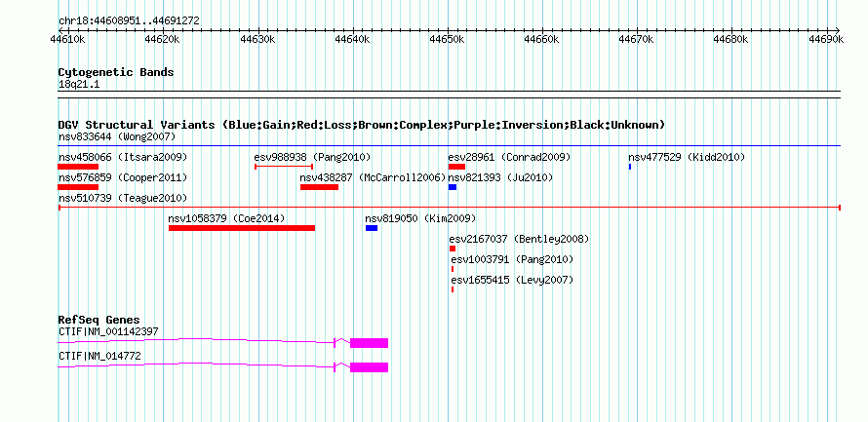Select the blue nsv833644 gain line
868x422 pixels.
point(450,146)
